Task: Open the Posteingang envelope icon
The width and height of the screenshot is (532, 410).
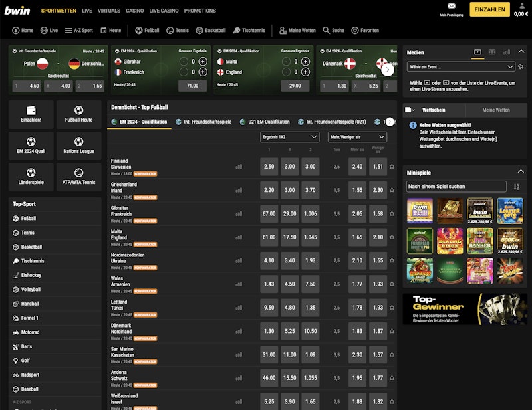Action: [452, 6]
